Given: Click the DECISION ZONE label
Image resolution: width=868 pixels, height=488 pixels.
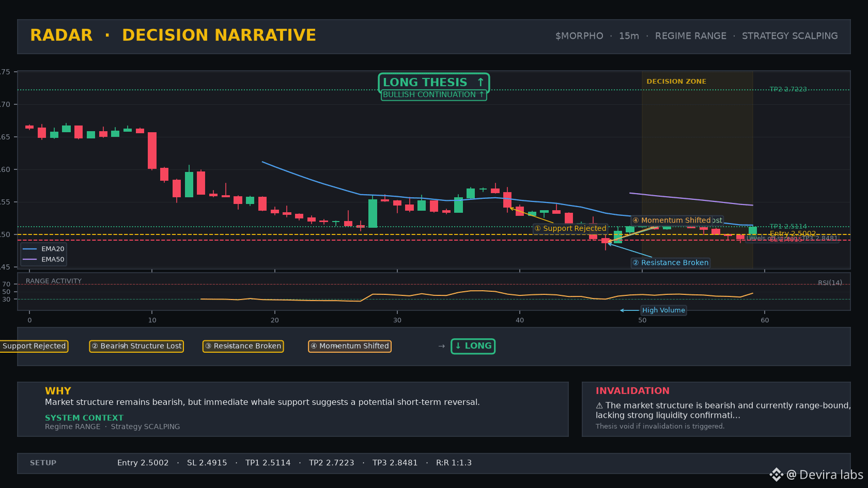Looking at the screenshot, I should click(676, 82).
